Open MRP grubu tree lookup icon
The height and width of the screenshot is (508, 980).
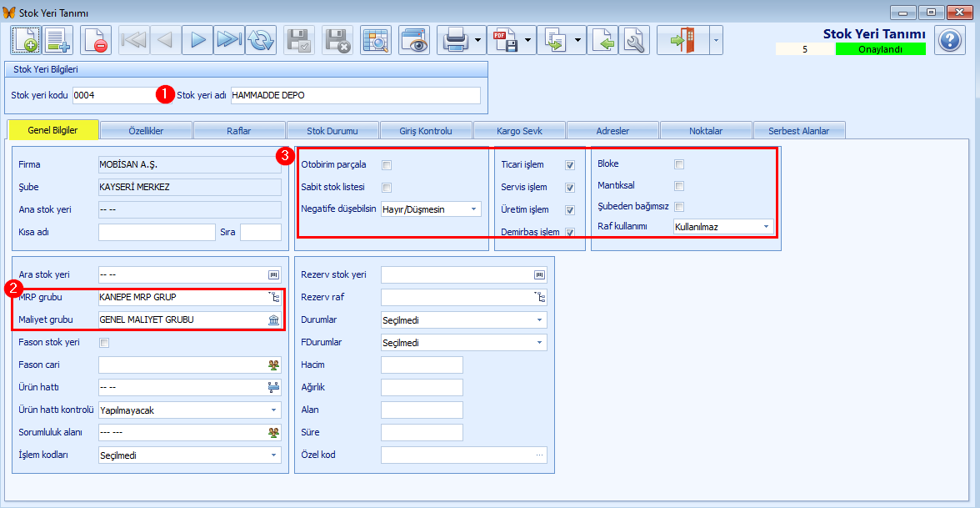pyautogui.click(x=273, y=297)
